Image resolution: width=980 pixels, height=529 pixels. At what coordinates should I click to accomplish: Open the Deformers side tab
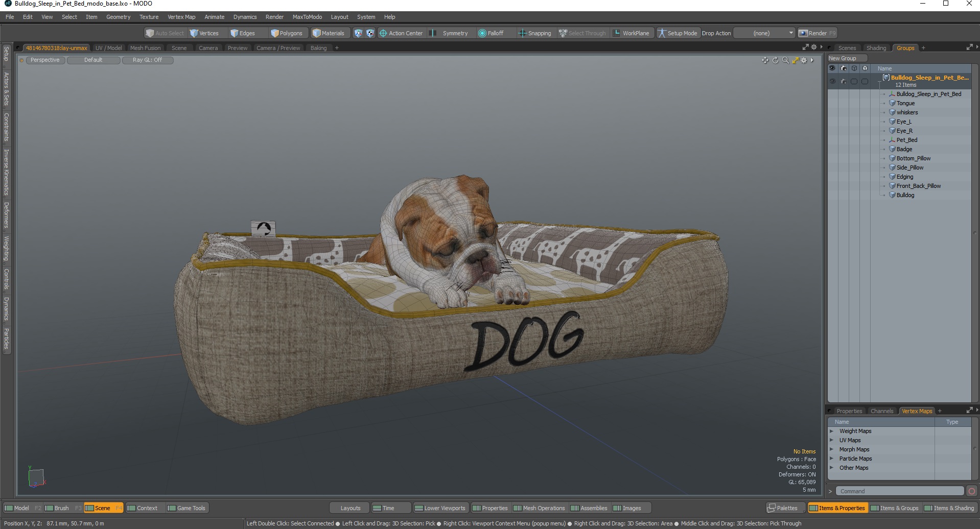[6, 214]
